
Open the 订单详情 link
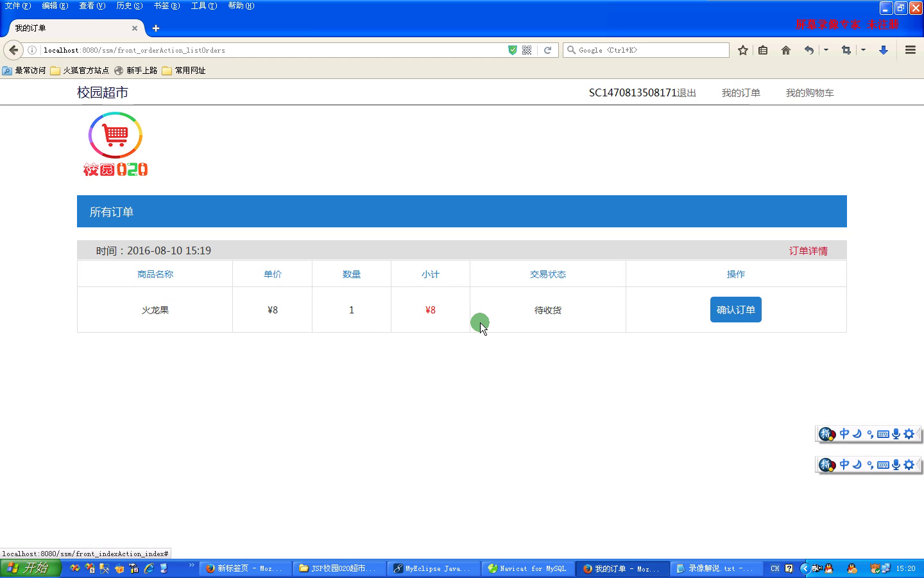click(x=808, y=251)
